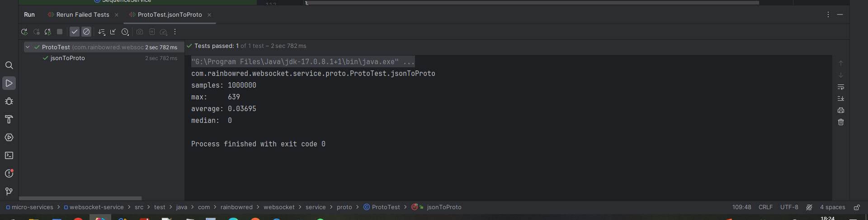Open the Run sidebar tool window
The image size is (868, 220).
(9, 83)
